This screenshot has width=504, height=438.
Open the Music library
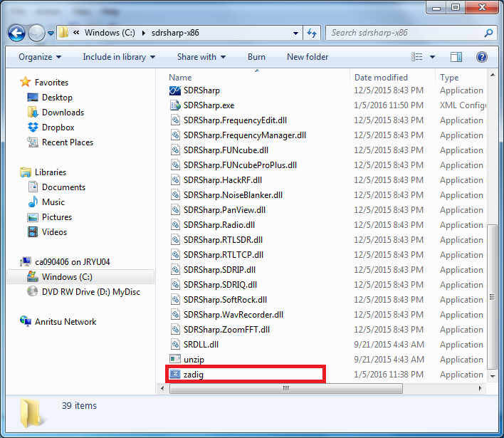coord(46,202)
